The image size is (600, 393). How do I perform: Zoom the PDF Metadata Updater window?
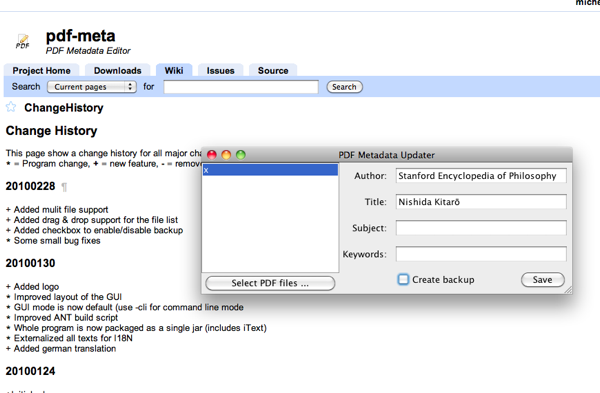[x=241, y=155]
